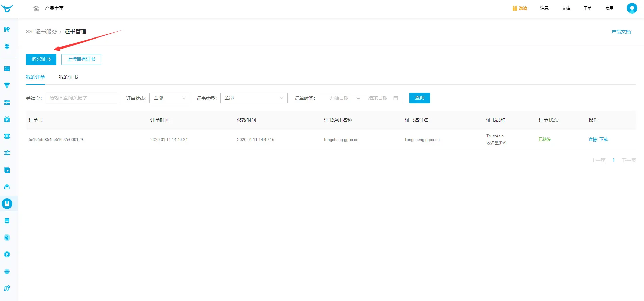Screen dimensions: 644x301
Task: Open the server-rows sidebar icon
Action: [x=7, y=102]
